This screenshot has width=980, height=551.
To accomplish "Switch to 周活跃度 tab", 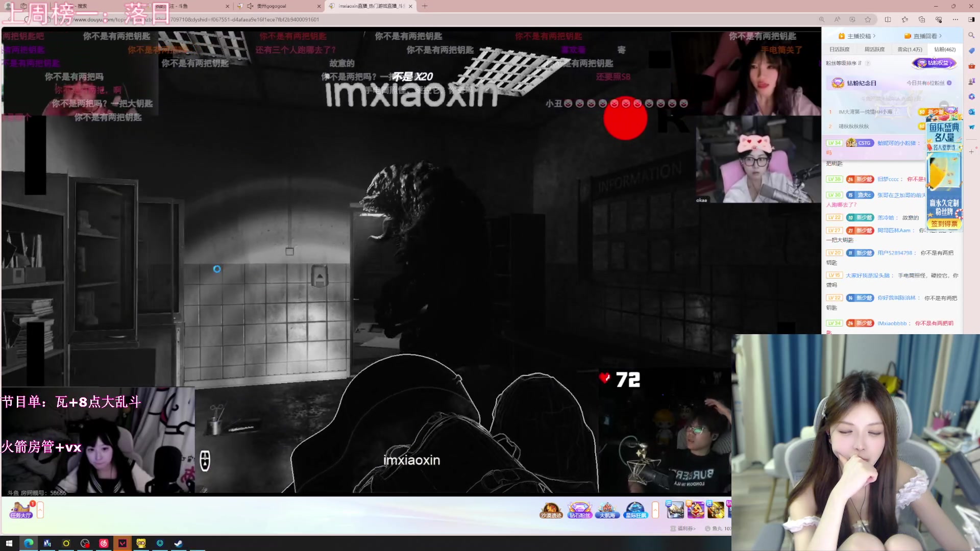I will 874,49.
